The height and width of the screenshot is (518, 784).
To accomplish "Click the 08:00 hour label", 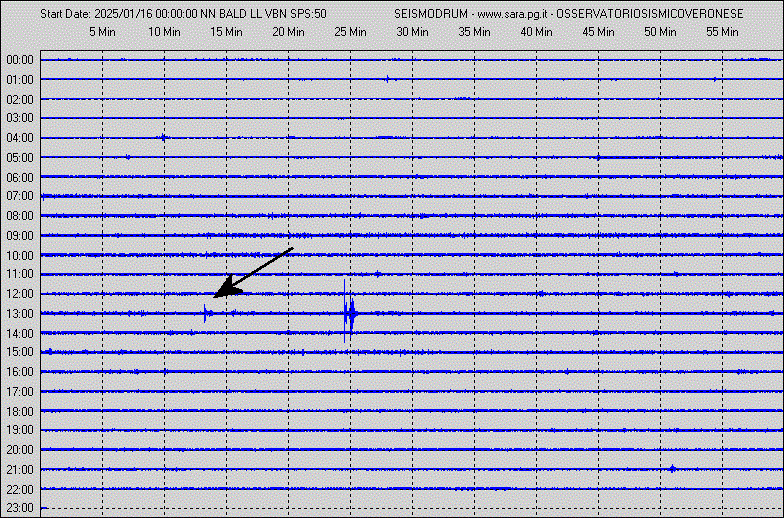I will (20, 216).
